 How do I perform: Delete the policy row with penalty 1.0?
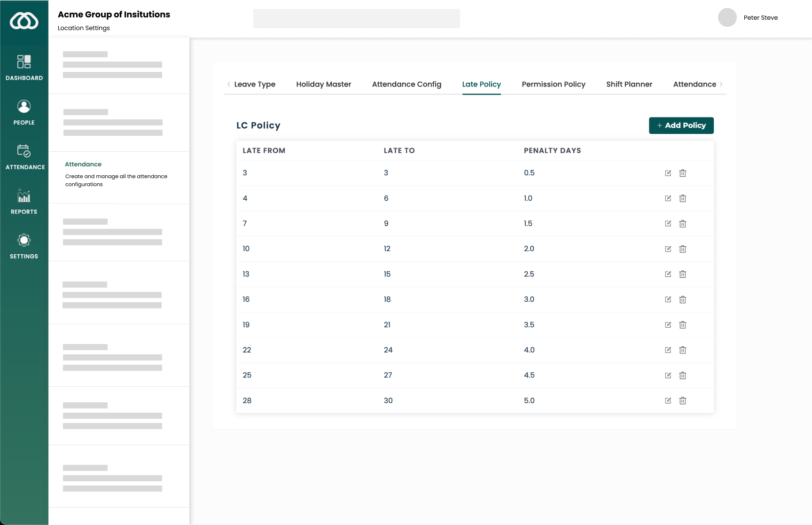(683, 198)
